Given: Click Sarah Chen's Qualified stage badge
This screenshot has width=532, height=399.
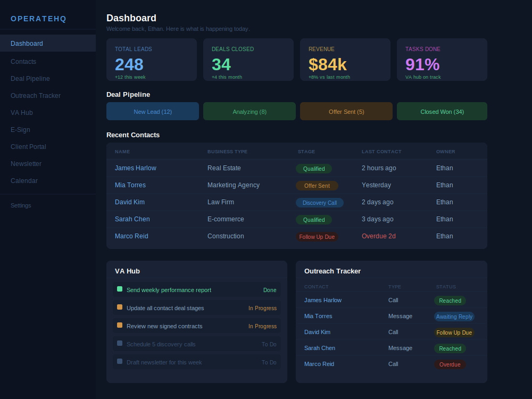Looking at the screenshot, I should [x=313, y=220].
